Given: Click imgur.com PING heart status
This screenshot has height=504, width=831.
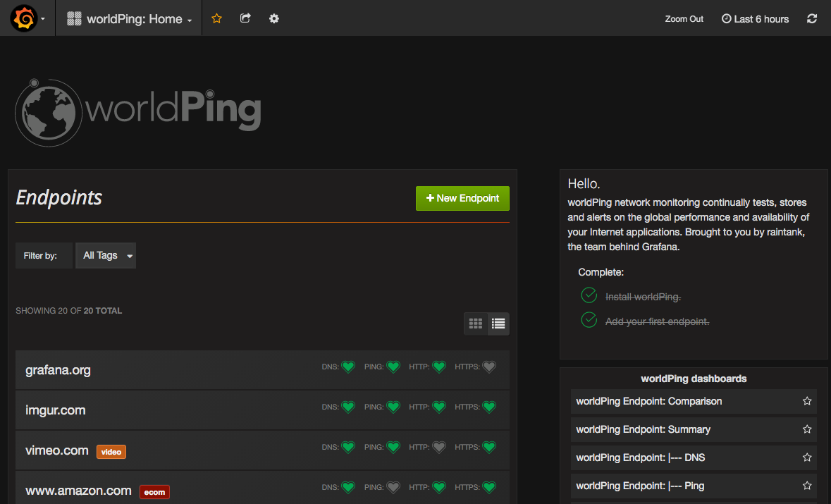Looking at the screenshot, I should pyautogui.click(x=393, y=407).
